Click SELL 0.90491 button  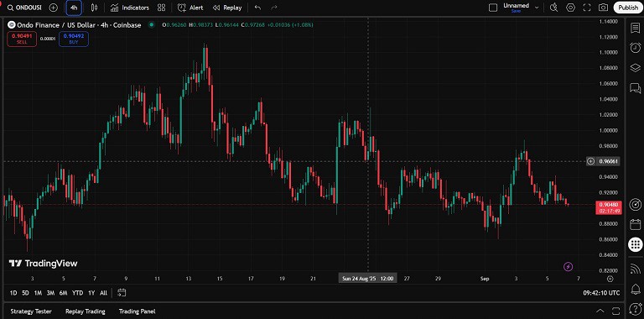(22, 39)
